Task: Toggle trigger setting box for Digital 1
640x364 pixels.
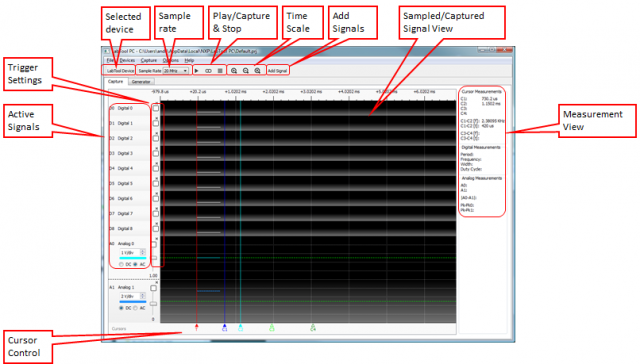Action: [x=156, y=123]
